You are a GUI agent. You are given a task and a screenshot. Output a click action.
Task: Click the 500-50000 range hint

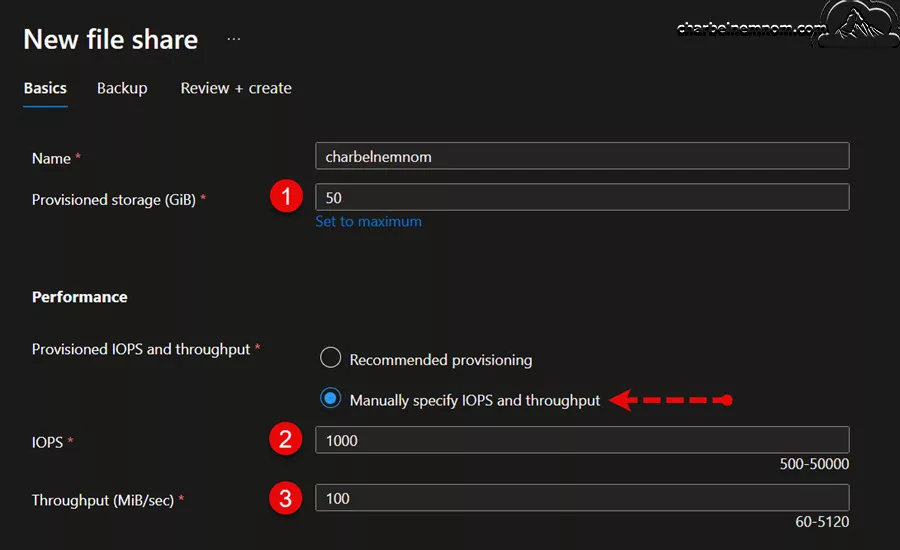814,464
